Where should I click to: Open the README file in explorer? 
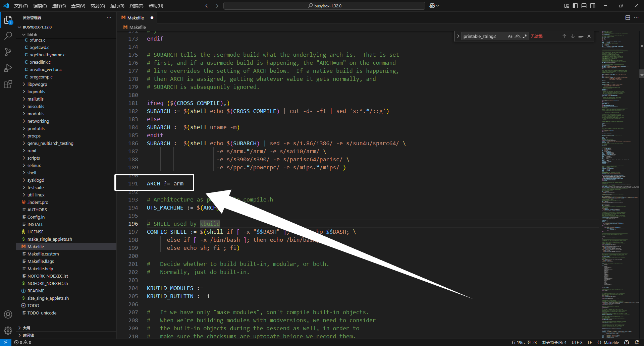66,291
